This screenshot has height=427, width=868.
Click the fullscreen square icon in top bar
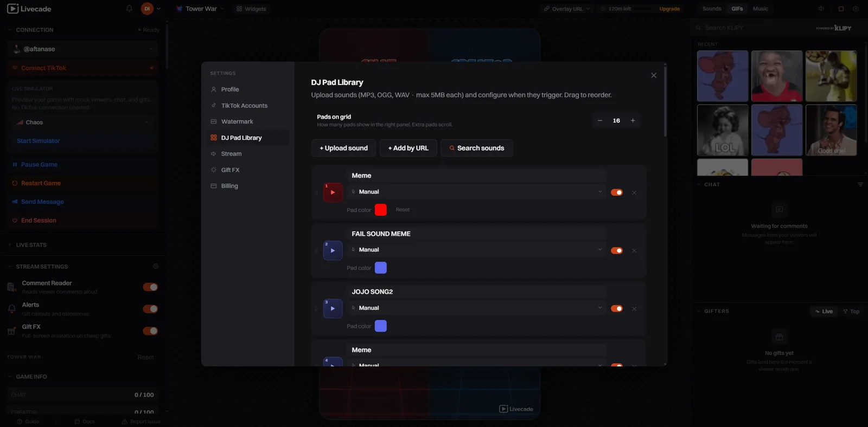click(841, 9)
